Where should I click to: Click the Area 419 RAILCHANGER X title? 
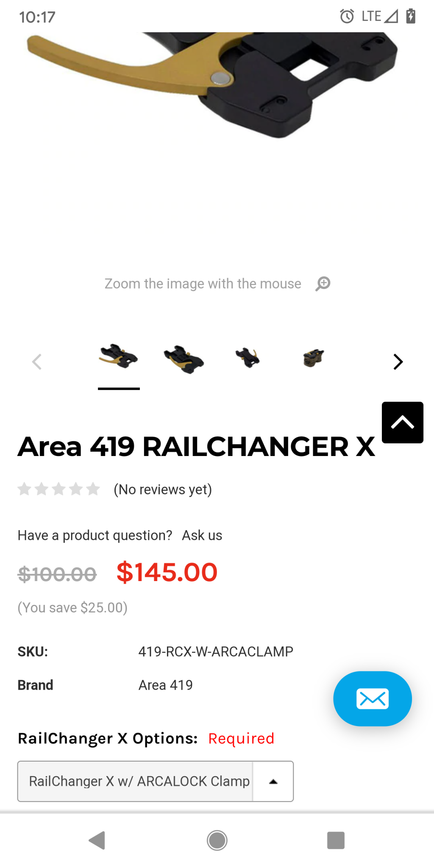pos(196,446)
